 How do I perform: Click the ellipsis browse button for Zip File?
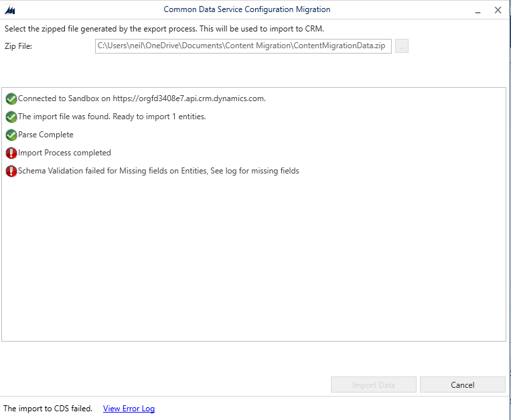(402, 46)
